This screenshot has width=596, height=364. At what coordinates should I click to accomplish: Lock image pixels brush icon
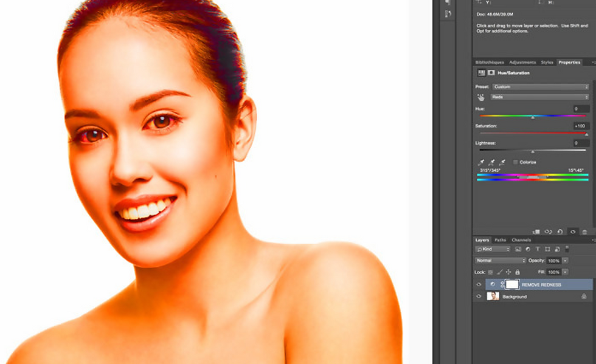(499, 272)
